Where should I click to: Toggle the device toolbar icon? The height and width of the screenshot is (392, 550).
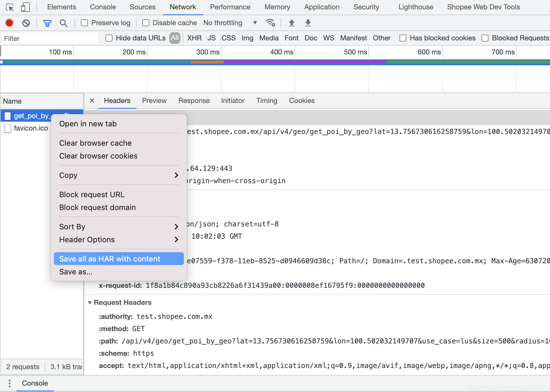pos(25,7)
